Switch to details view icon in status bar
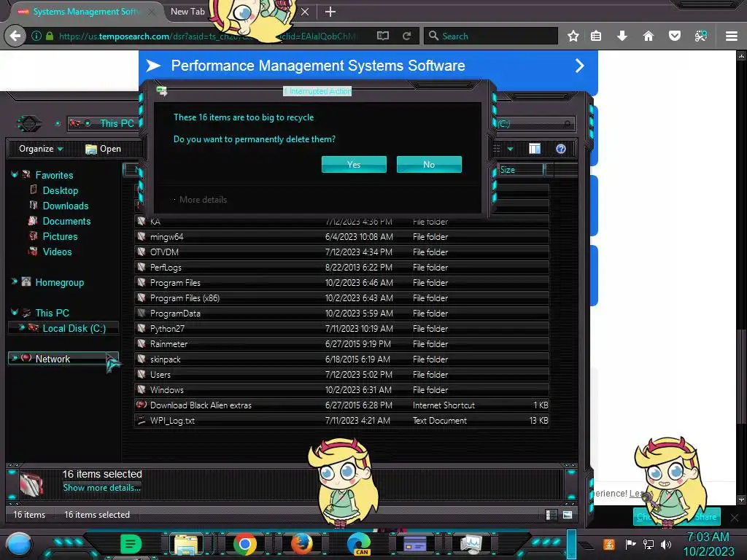This screenshot has height=560, width=747. click(x=551, y=515)
